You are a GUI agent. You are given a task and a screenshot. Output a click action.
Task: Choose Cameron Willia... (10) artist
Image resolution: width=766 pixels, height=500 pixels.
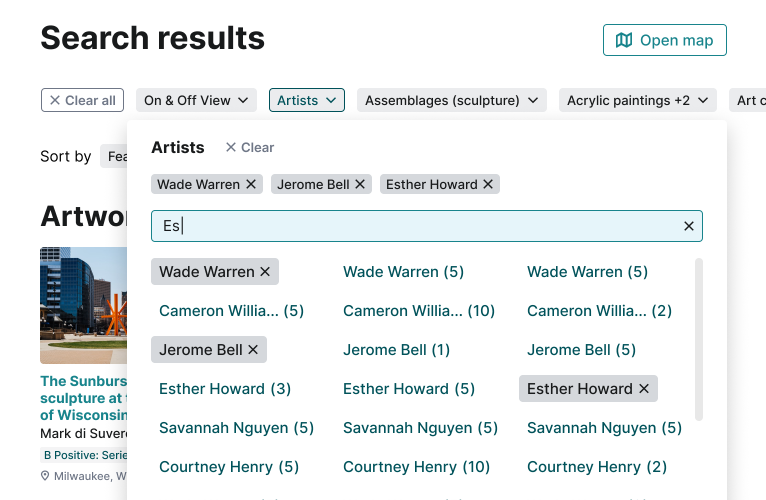point(419,311)
